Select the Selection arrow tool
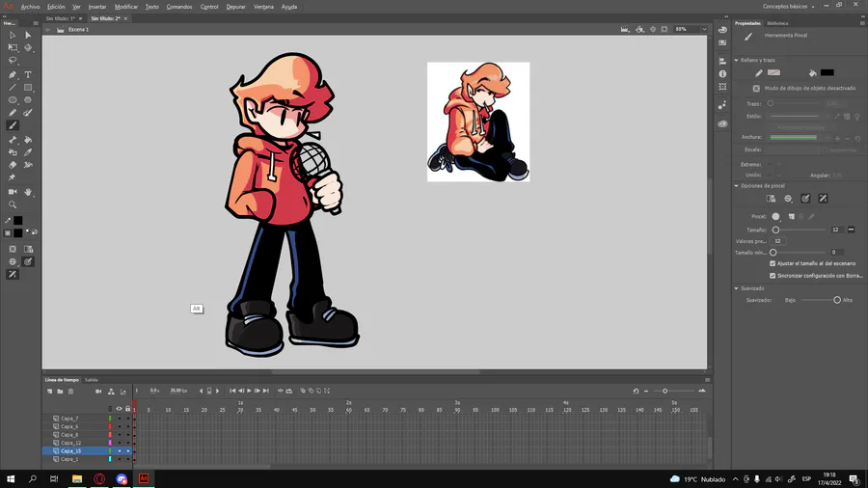 (x=13, y=35)
